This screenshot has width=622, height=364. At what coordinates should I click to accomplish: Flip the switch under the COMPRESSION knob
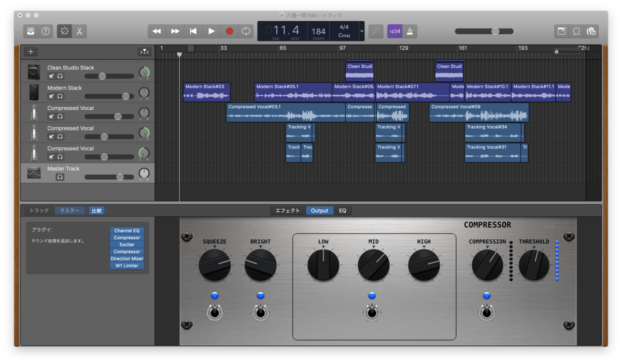pyautogui.click(x=486, y=312)
